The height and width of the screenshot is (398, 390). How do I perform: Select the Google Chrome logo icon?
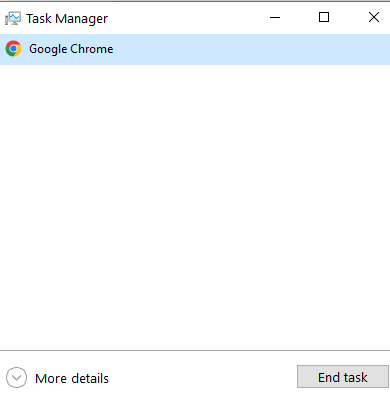click(x=13, y=49)
